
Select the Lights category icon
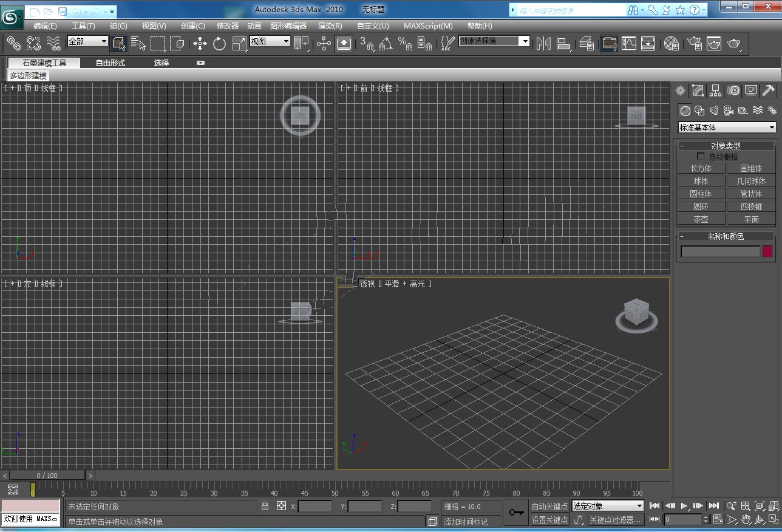pos(713,111)
